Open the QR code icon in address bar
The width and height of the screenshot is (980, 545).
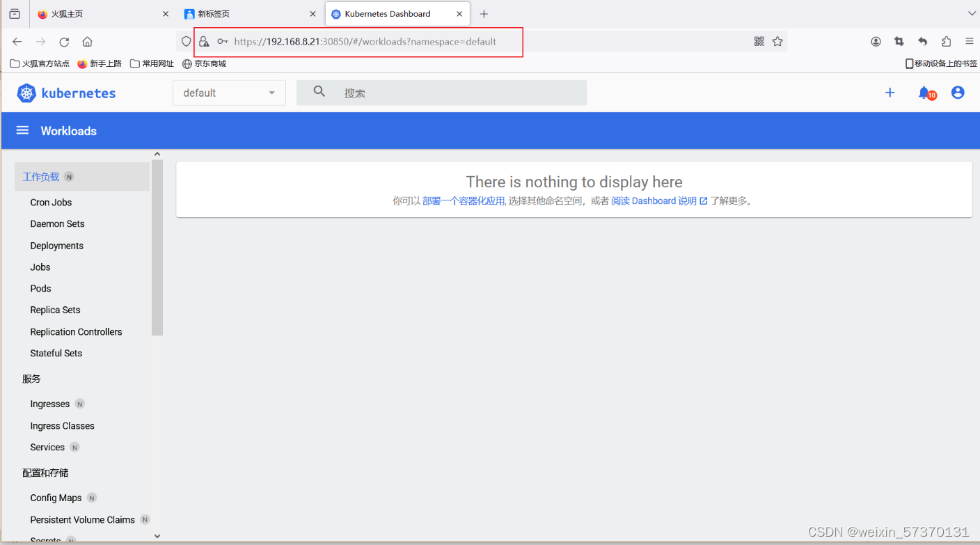[x=759, y=42]
